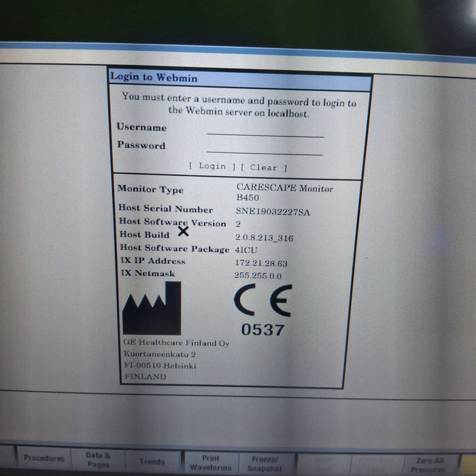Click the IP address 172.21.28.63

click(x=261, y=263)
